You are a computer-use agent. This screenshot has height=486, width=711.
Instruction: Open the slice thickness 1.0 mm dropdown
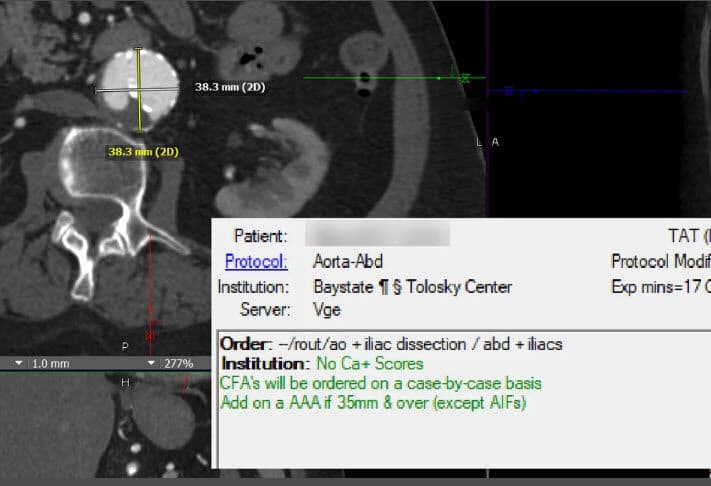[19, 364]
